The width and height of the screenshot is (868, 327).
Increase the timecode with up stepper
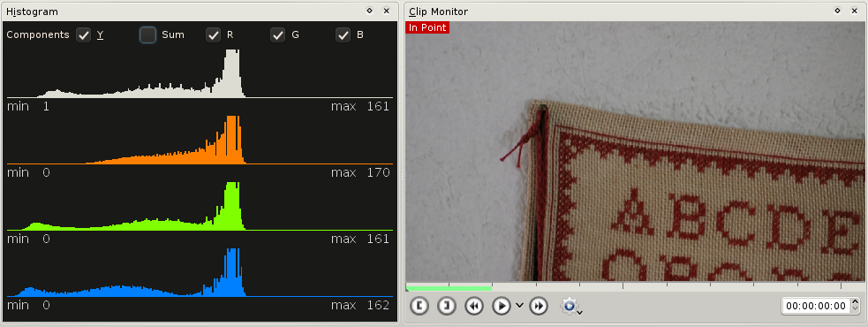point(856,302)
